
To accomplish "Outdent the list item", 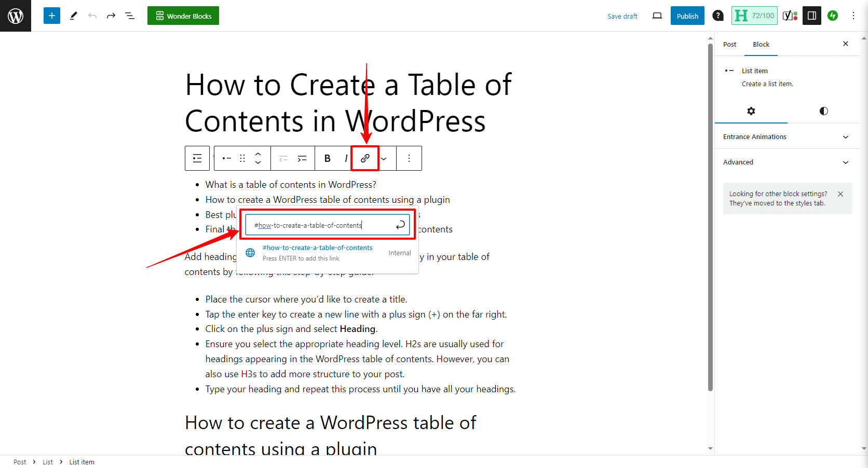I will tap(283, 158).
